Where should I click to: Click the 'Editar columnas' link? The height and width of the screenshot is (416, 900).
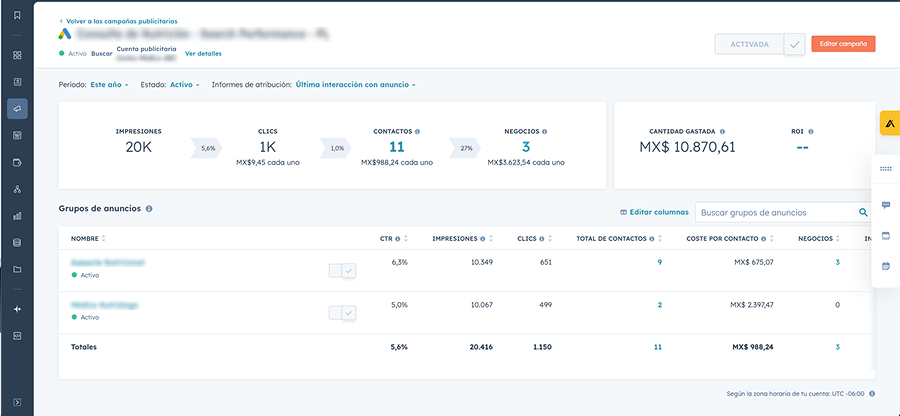pos(654,212)
